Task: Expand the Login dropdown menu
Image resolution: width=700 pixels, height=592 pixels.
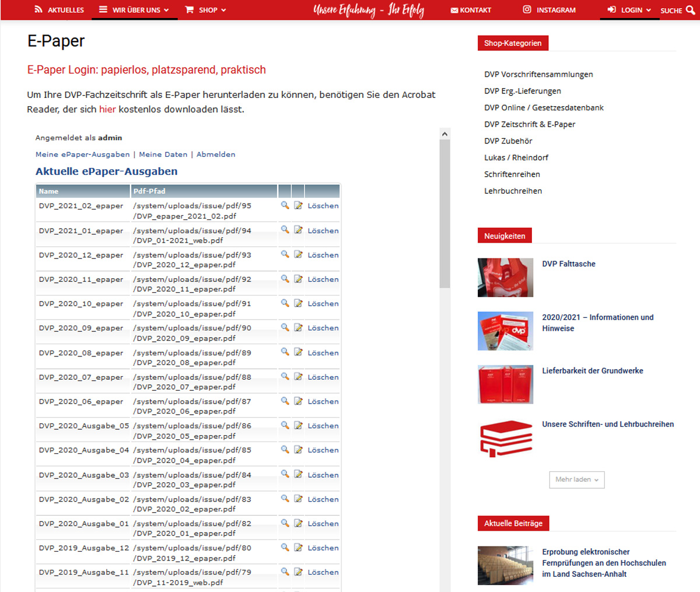Action: [629, 10]
